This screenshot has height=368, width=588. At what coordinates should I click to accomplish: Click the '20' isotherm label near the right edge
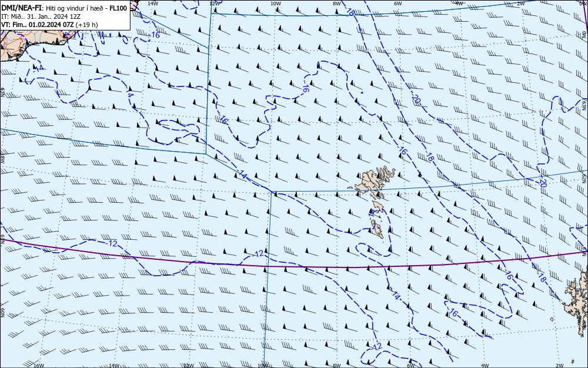tap(543, 182)
